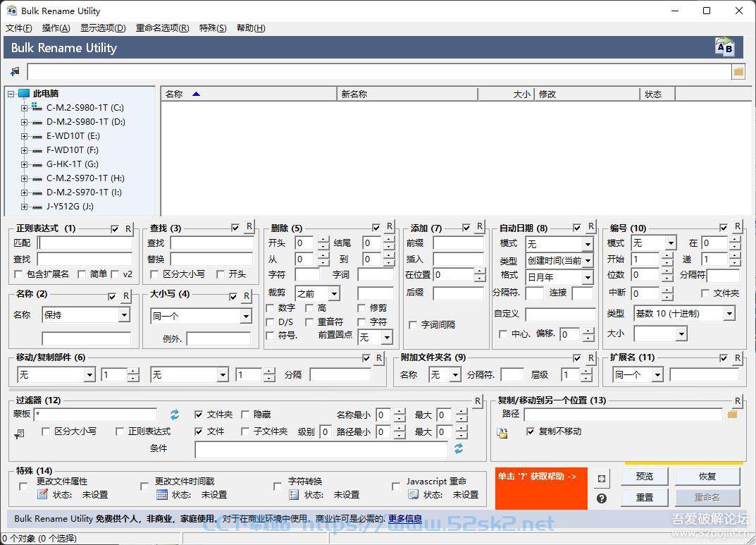Click R reset for 复制/移动到另一个位置 (13)
The height and width of the screenshot is (545, 756).
coord(737,400)
